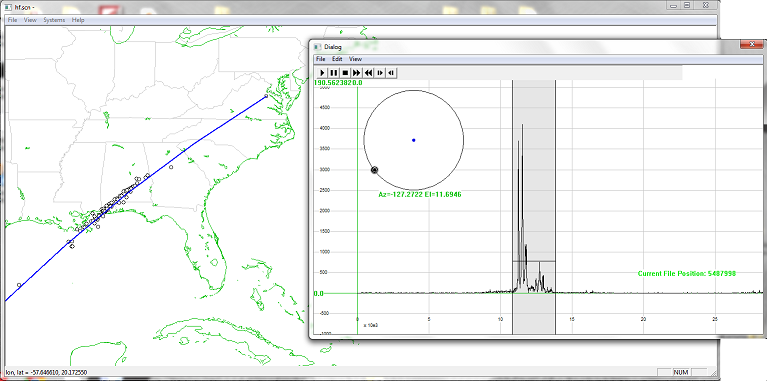Step backward one frame
Screen dimensions: 767x381
(391, 73)
